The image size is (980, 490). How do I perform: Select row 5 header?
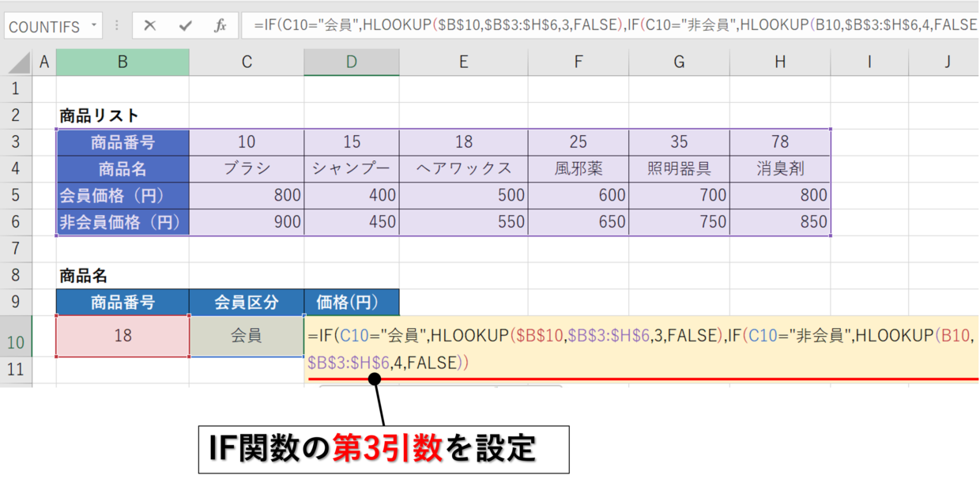coord(16,195)
